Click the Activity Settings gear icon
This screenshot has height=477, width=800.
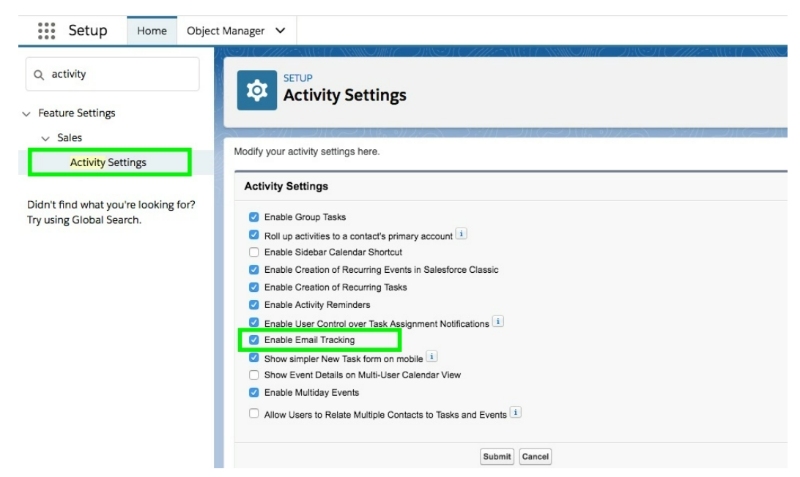[257, 90]
